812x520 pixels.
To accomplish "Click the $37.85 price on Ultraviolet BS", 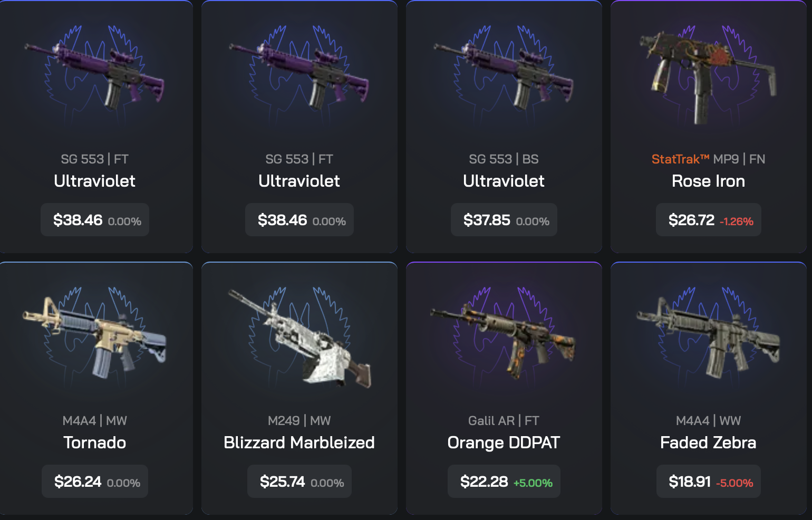I will coord(487,220).
